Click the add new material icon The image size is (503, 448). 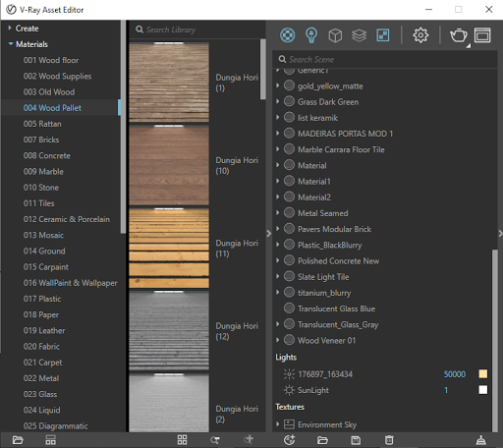pos(289,440)
